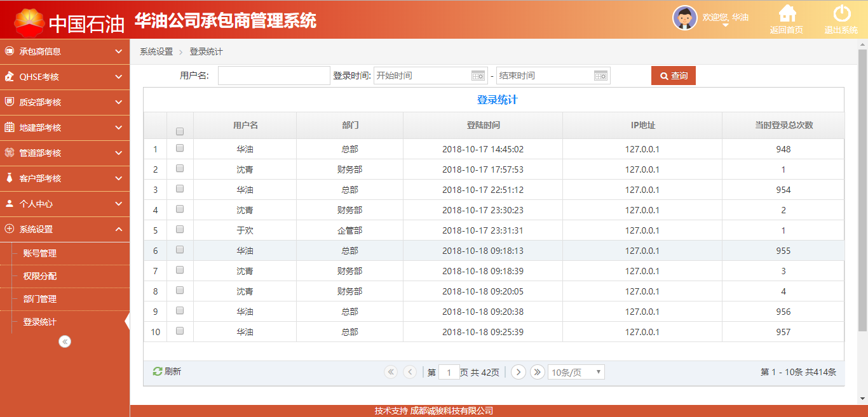
Task: Check the checkbox for row 4
Action: 180,209
